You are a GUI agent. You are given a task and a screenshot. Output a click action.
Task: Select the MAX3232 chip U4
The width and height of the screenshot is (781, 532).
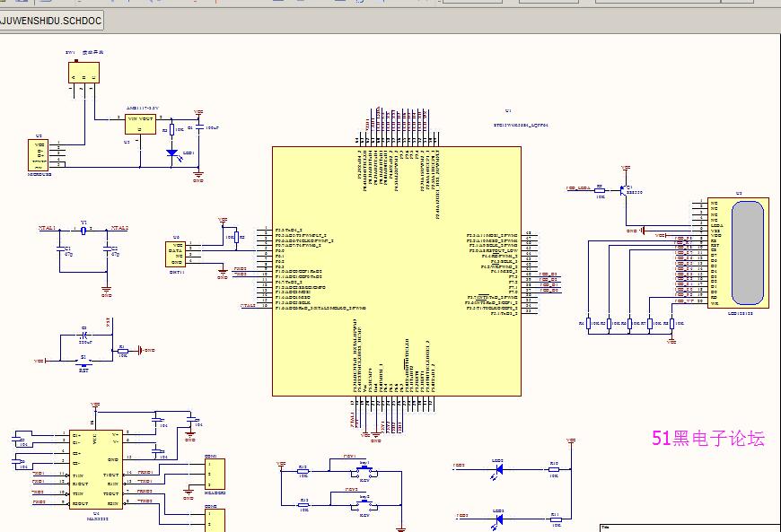(x=96, y=471)
